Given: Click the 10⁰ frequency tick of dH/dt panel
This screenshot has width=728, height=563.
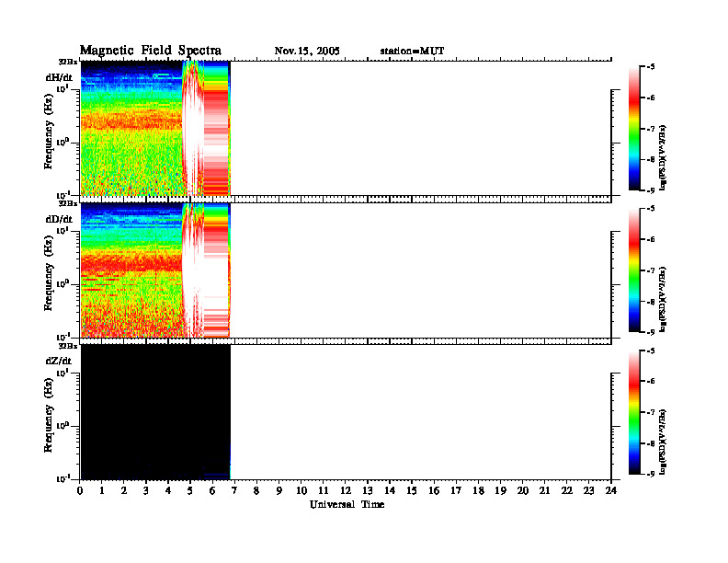Looking at the screenshot, I should pyautogui.click(x=63, y=142).
